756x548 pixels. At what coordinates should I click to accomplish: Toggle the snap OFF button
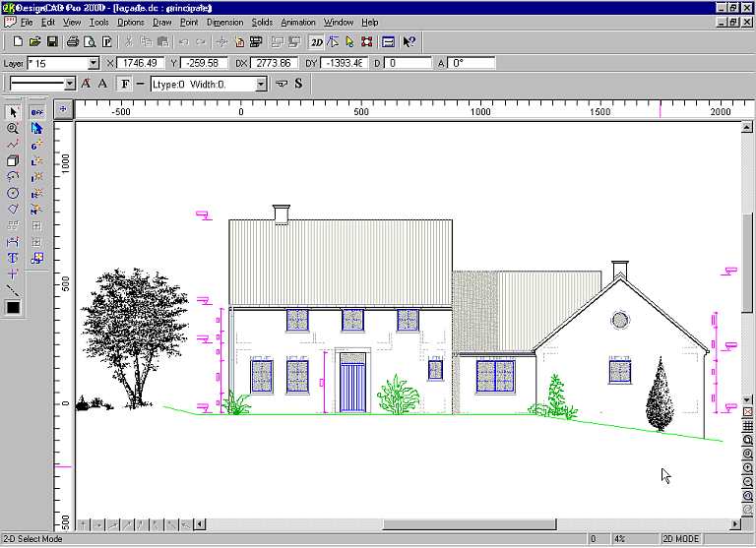click(36, 112)
